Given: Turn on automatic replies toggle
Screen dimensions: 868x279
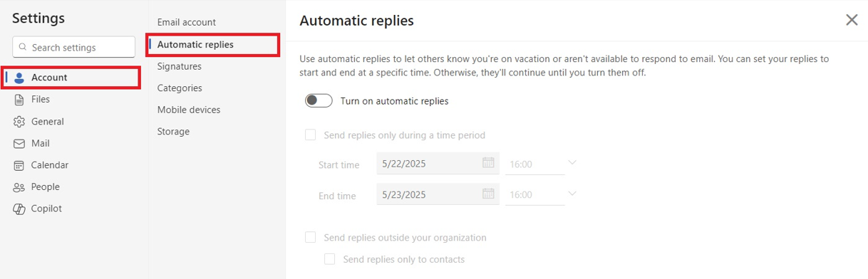Looking at the screenshot, I should (x=319, y=100).
